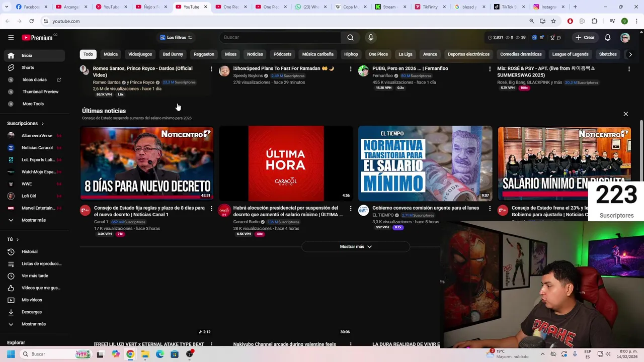
Task: Open Última Hora Caracol Radio thumbnail
Action: [286, 163]
